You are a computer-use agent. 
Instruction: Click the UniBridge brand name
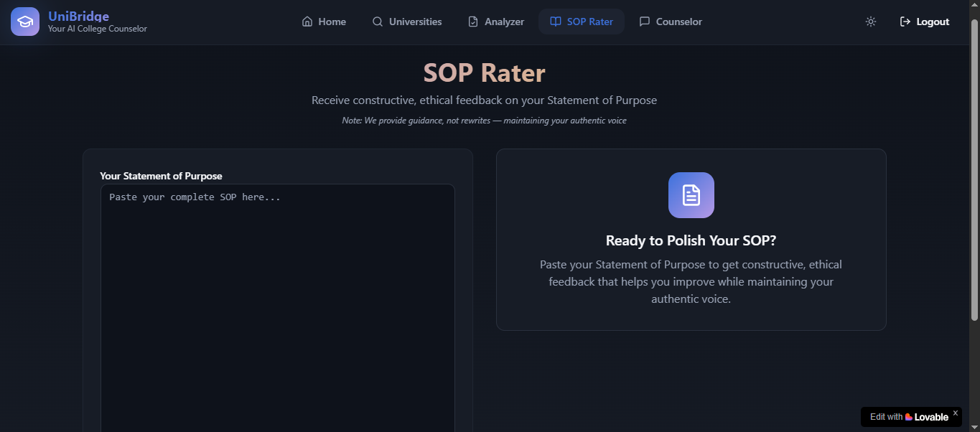pos(78,16)
